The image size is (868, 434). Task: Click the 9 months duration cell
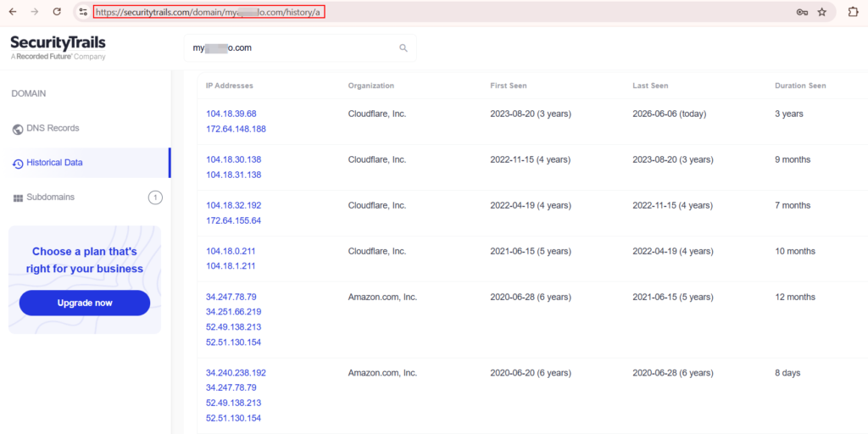pyautogui.click(x=793, y=159)
